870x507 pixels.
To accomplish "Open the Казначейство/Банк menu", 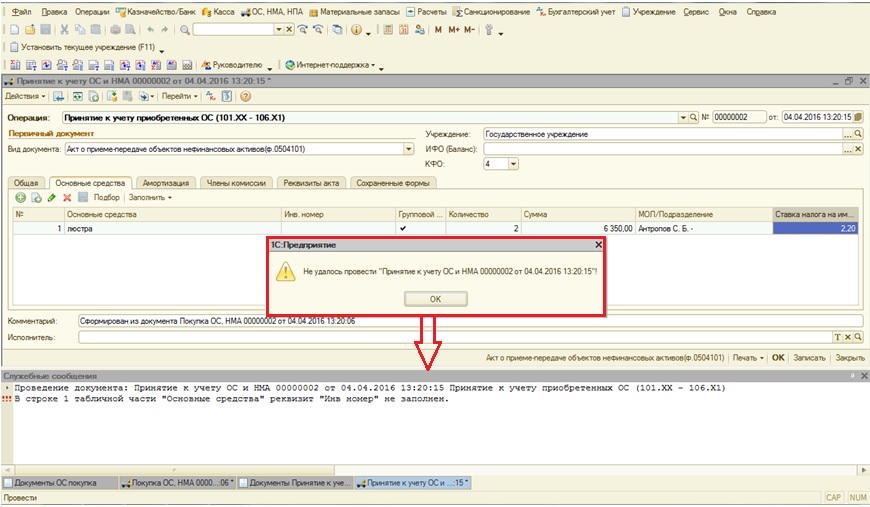I will coord(156,12).
